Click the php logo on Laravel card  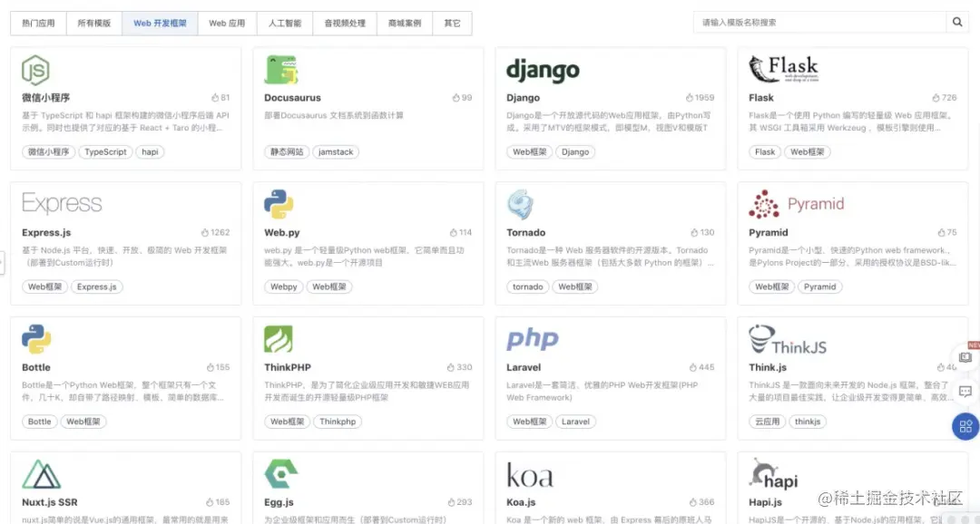coord(533,339)
